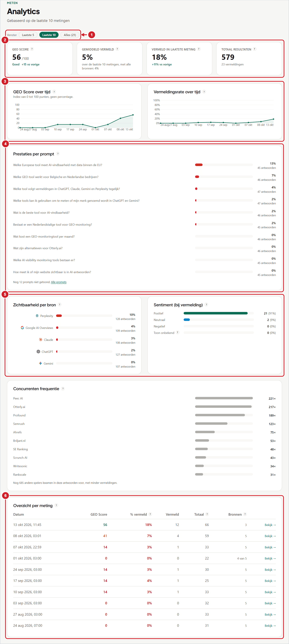Open the help tooltip for VERMELD IN LAATSTE METING
Image resolution: width=289 pixels, height=644 pixels.
199,49
